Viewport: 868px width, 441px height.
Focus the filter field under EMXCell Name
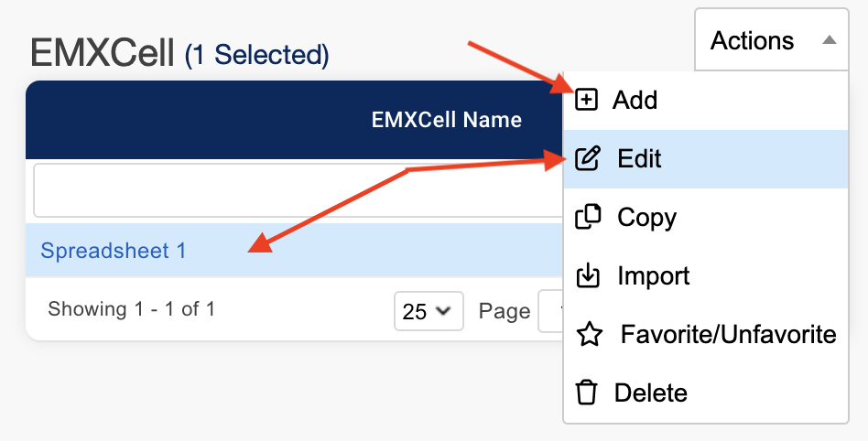point(293,190)
